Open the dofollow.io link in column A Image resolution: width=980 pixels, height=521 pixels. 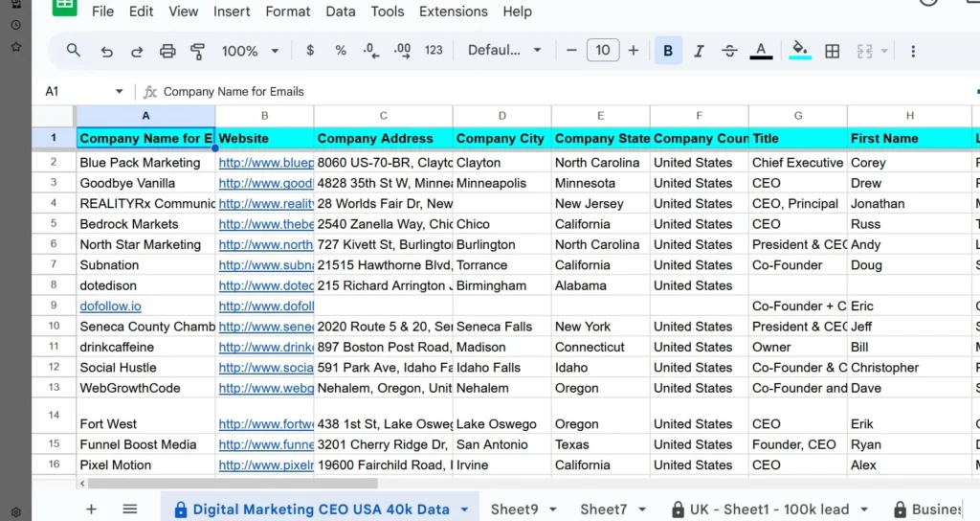click(111, 306)
